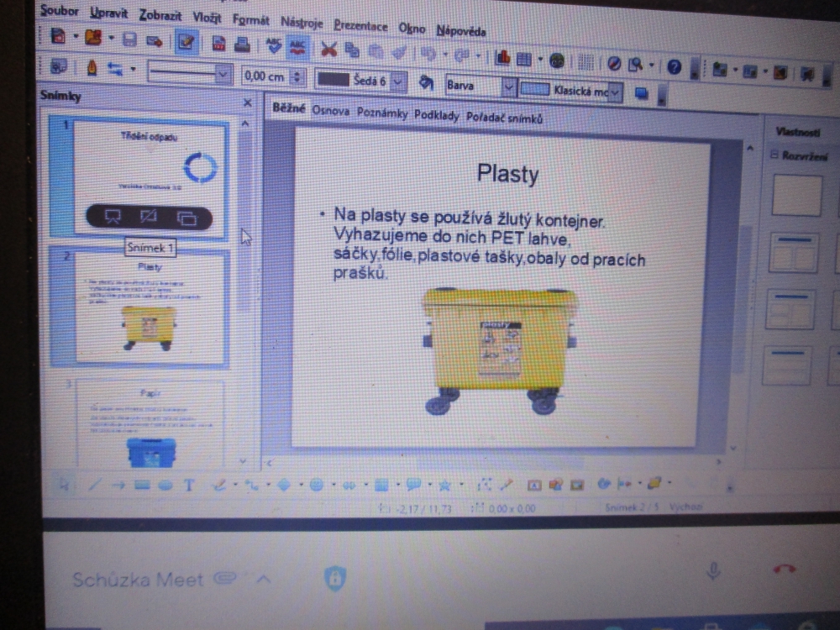This screenshot has width=840, height=630.
Task: Adjust line width with spinner arrows
Action: point(297,77)
